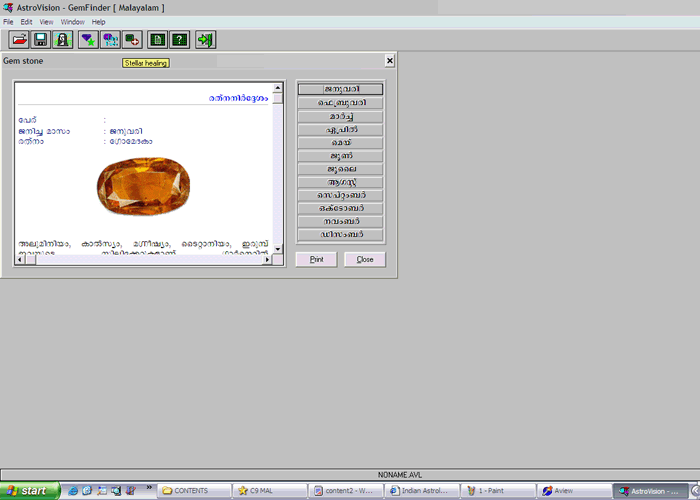Select the July (ജൂലൈ) month button
This screenshot has width=700, height=500.
(340, 169)
